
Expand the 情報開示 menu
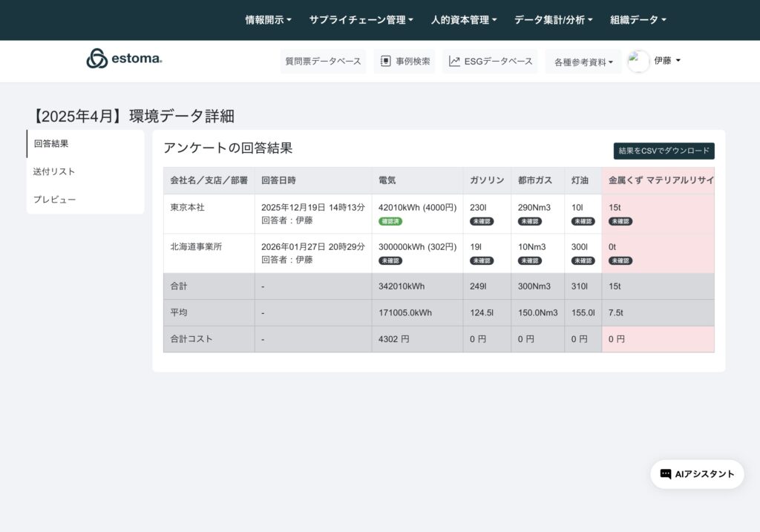coord(268,20)
